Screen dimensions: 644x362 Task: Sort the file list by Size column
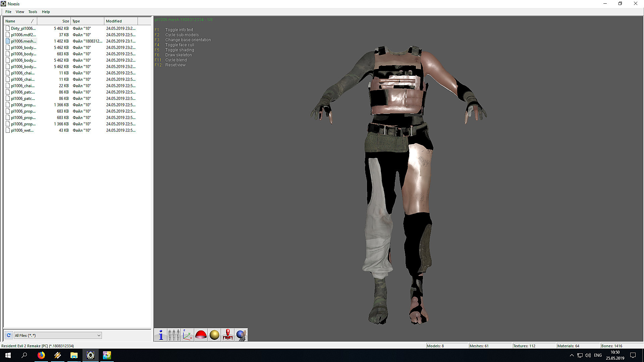[54, 21]
